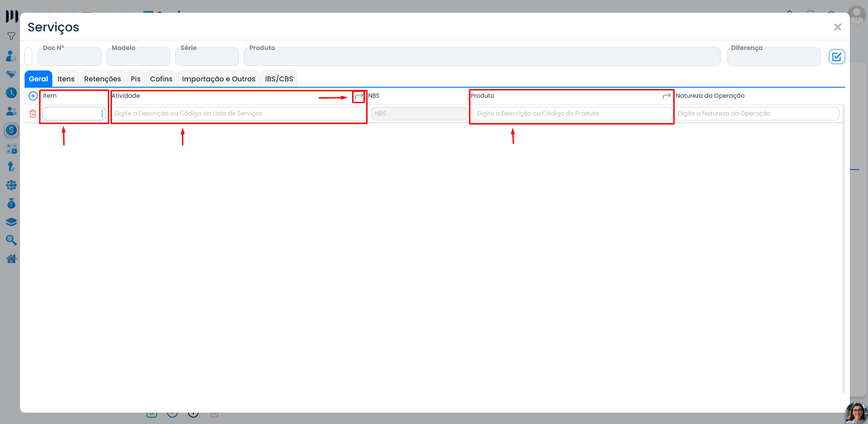
Task: Add a new service row with plus icon
Action: click(x=33, y=96)
